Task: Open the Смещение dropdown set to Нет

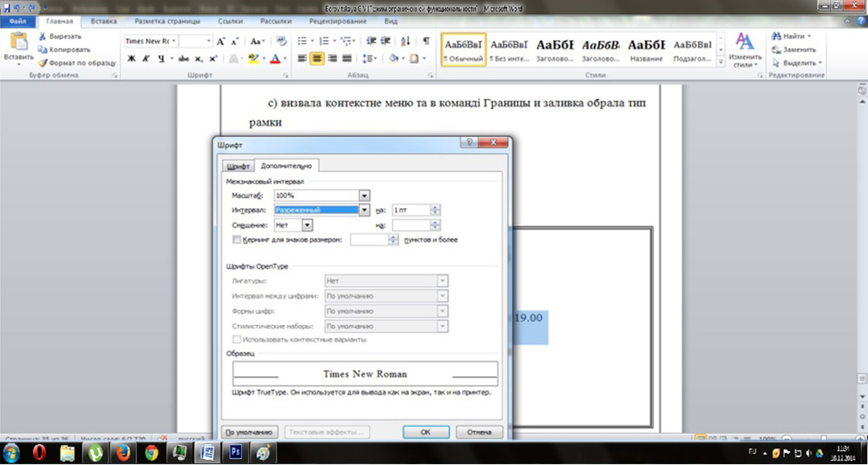Action: 307,225
